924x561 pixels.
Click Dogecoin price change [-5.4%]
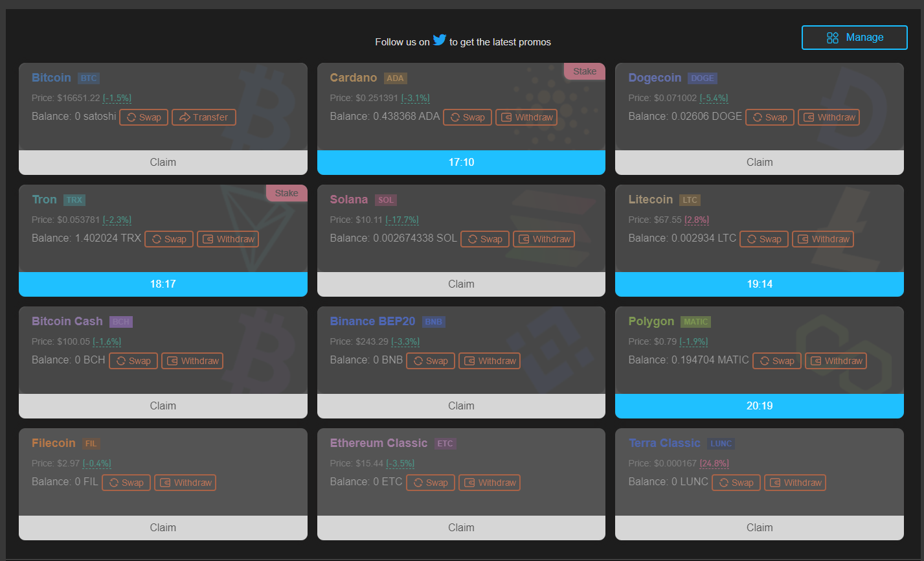(x=714, y=98)
